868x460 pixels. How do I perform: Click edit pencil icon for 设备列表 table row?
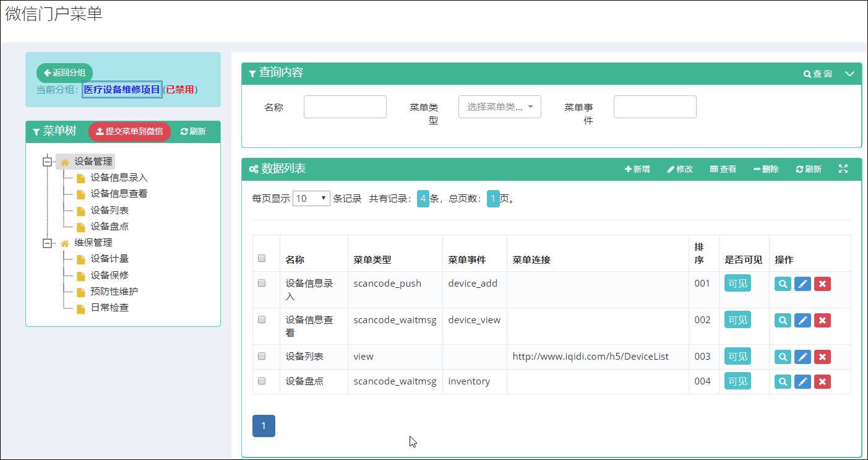802,357
